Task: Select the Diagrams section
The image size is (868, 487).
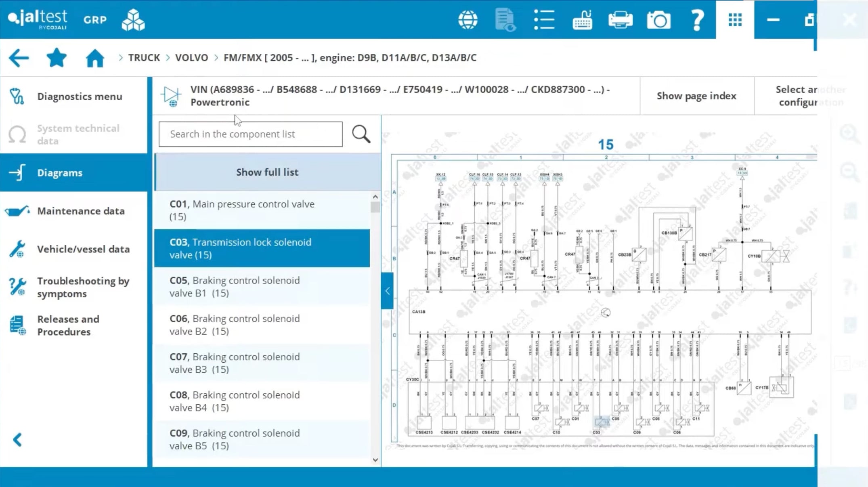Action: pos(74,172)
